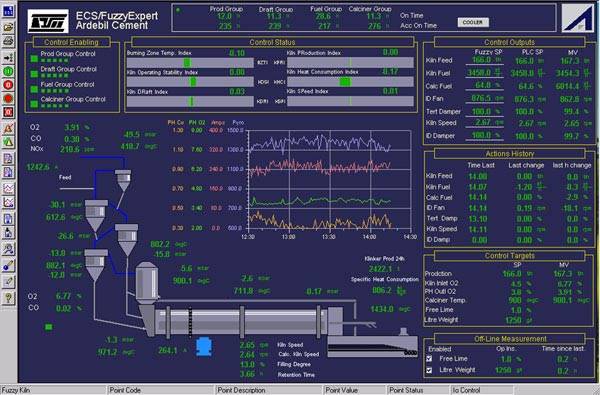Click the blue kiln drive motor icon

click(204, 347)
